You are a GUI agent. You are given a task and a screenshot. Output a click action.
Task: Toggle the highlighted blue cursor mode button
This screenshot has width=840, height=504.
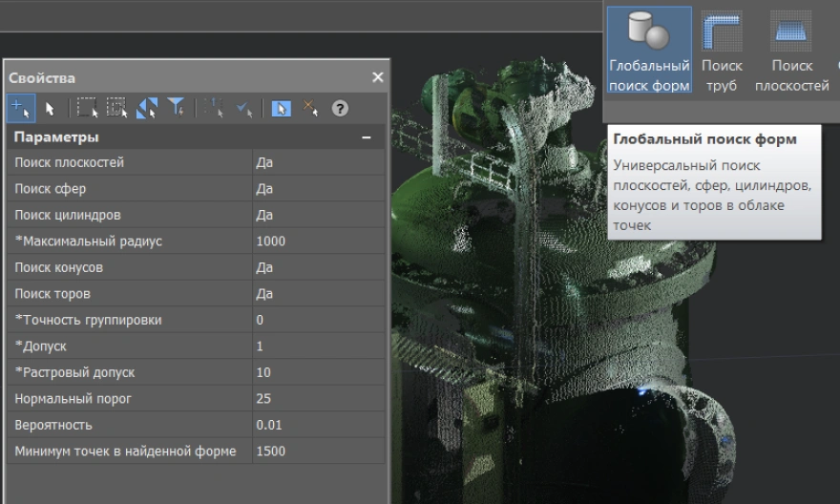point(281,109)
